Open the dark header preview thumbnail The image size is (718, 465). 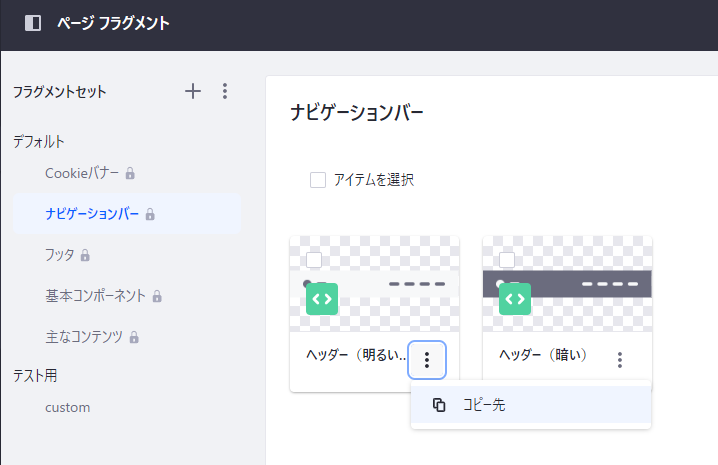coord(567,284)
